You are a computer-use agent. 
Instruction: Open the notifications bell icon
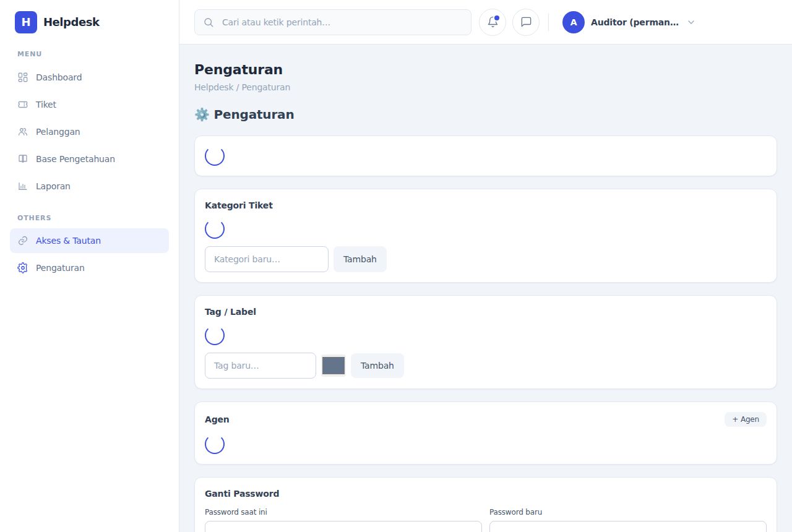click(x=493, y=22)
